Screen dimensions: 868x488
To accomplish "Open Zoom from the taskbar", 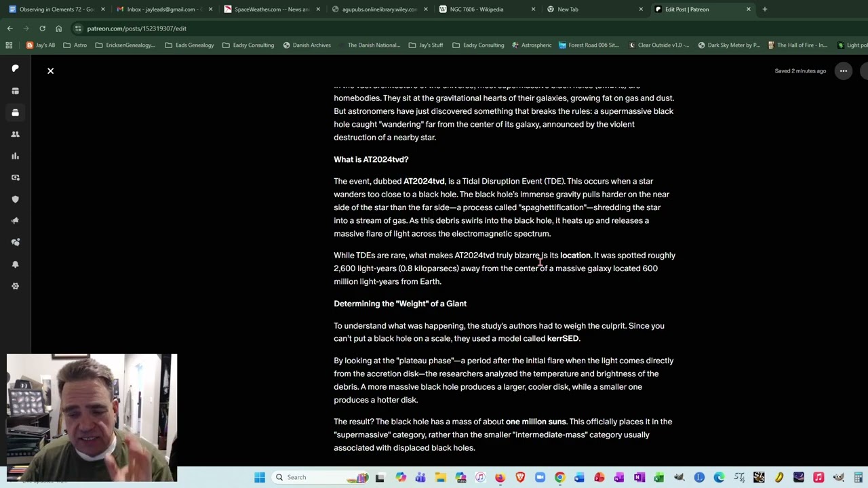I will click(x=540, y=477).
